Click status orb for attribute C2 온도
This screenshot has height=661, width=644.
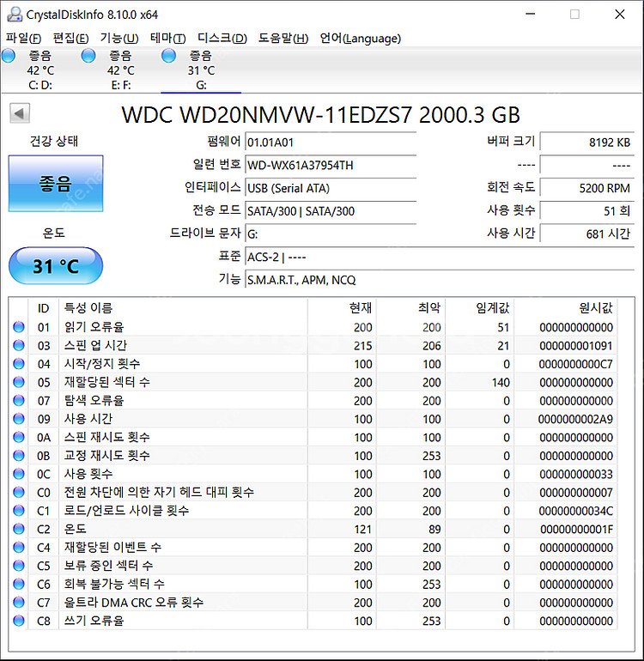(19, 529)
